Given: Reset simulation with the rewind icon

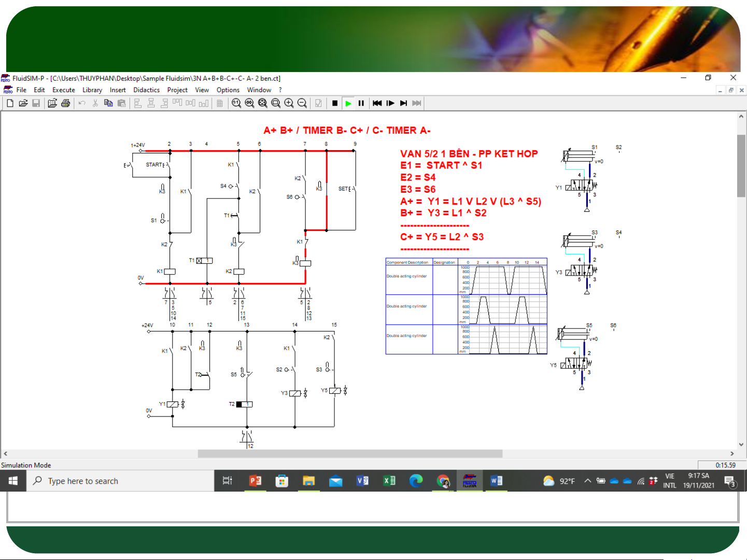Looking at the screenshot, I should pyautogui.click(x=377, y=103).
